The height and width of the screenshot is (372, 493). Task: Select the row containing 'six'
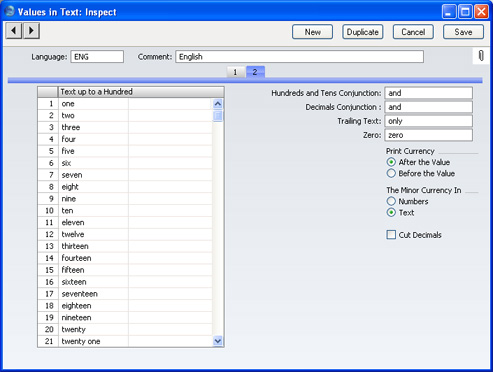tap(125, 163)
